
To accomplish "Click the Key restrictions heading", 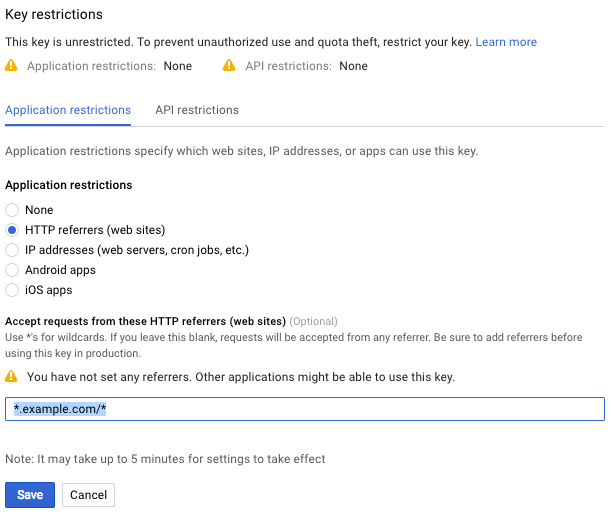I will coord(54,16).
